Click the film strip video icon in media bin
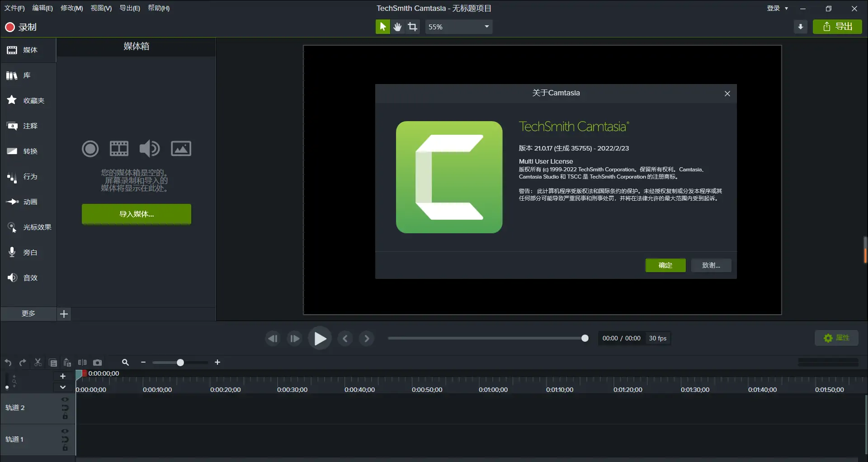Image resolution: width=868 pixels, height=462 pixels. point(119,148)
